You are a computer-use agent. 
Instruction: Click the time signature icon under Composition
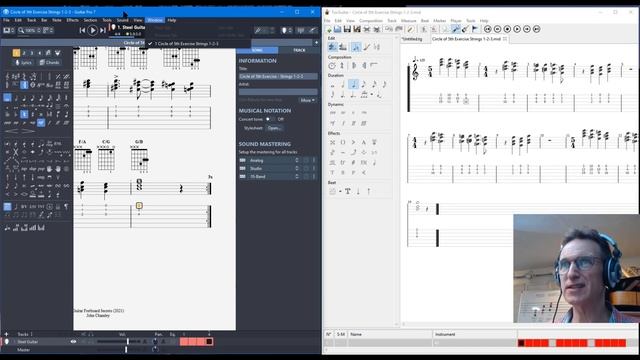coord(342,66)
